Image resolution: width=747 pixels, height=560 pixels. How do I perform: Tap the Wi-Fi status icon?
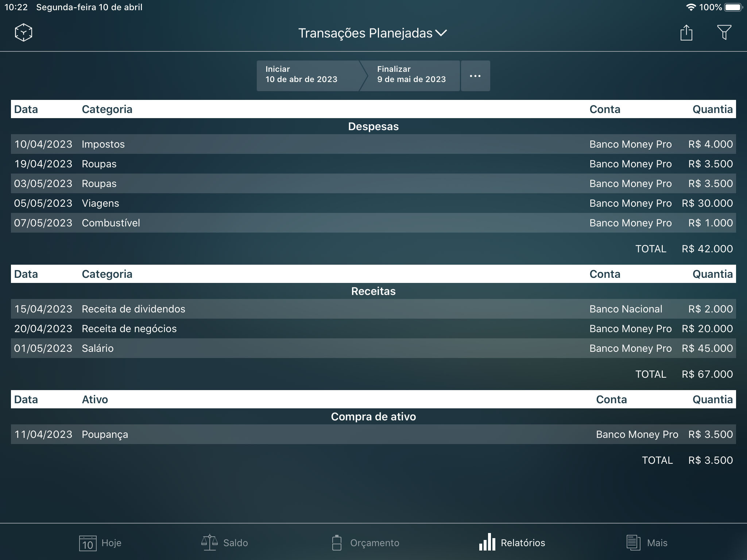(691, 7)
